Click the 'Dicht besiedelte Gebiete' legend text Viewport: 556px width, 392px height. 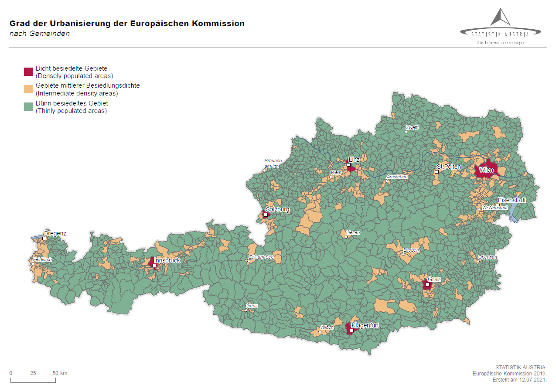pos(72,68)
